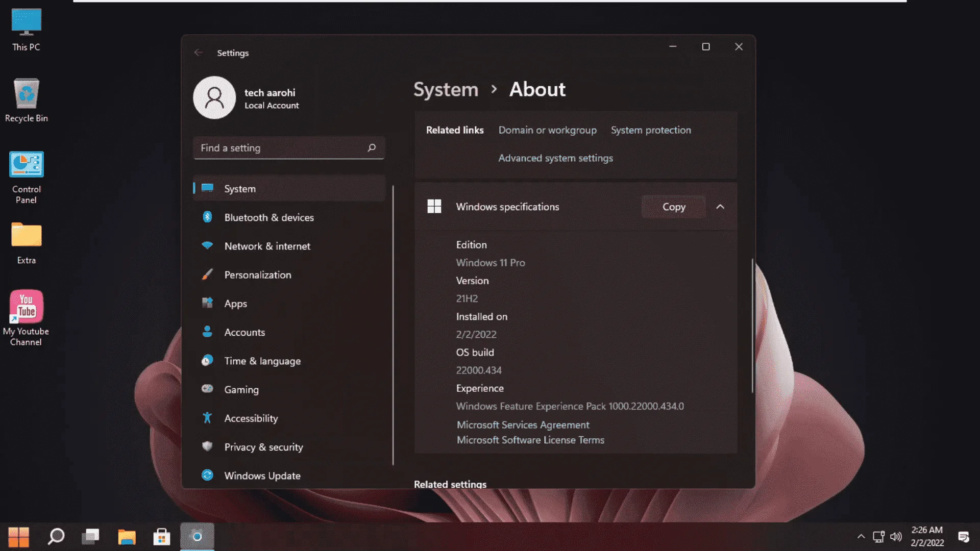Click the Windows logo in Windows specifications

[x=434, y=207]
